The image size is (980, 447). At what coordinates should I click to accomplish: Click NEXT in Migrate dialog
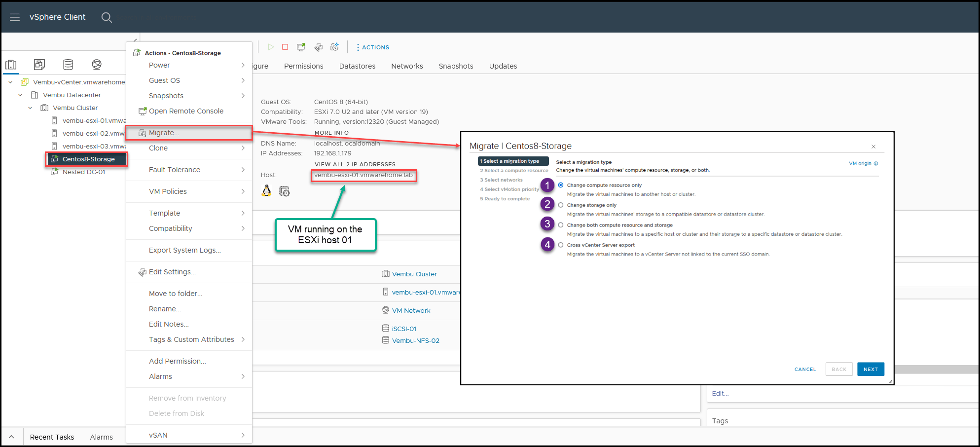[x=871, y=369]
